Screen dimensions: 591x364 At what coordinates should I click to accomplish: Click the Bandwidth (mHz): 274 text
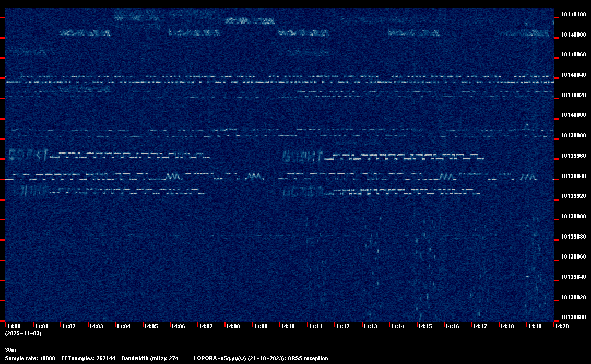click(150, 358)
